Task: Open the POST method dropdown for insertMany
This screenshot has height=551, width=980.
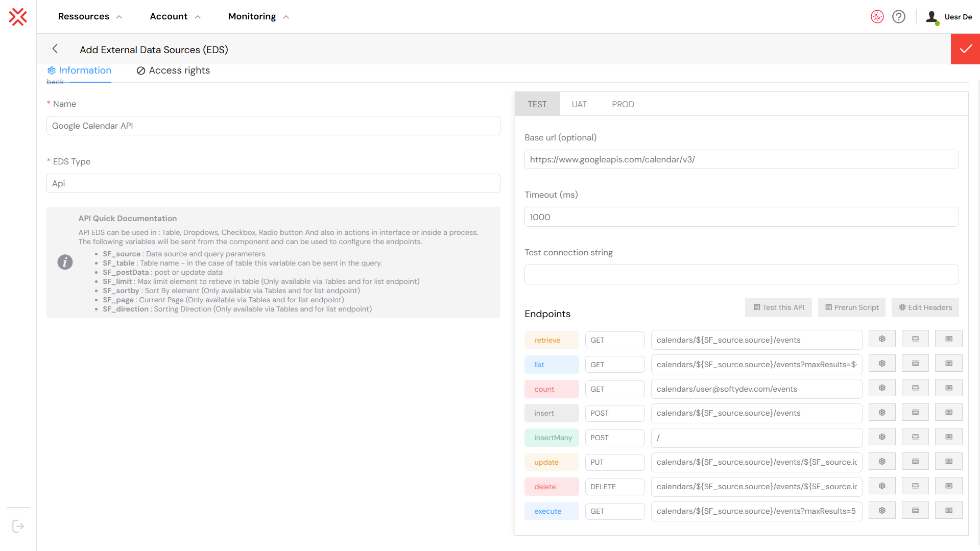Action: click(x=615, y=438)
